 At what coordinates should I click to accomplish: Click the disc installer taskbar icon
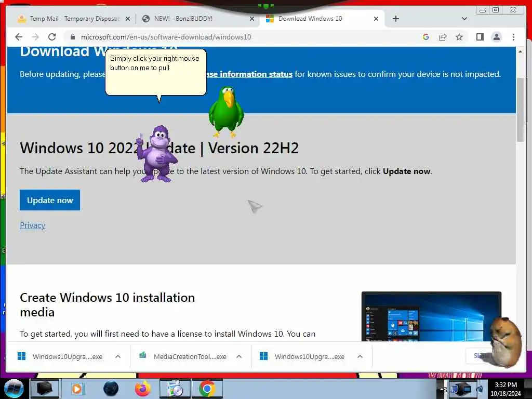(175, 389)
